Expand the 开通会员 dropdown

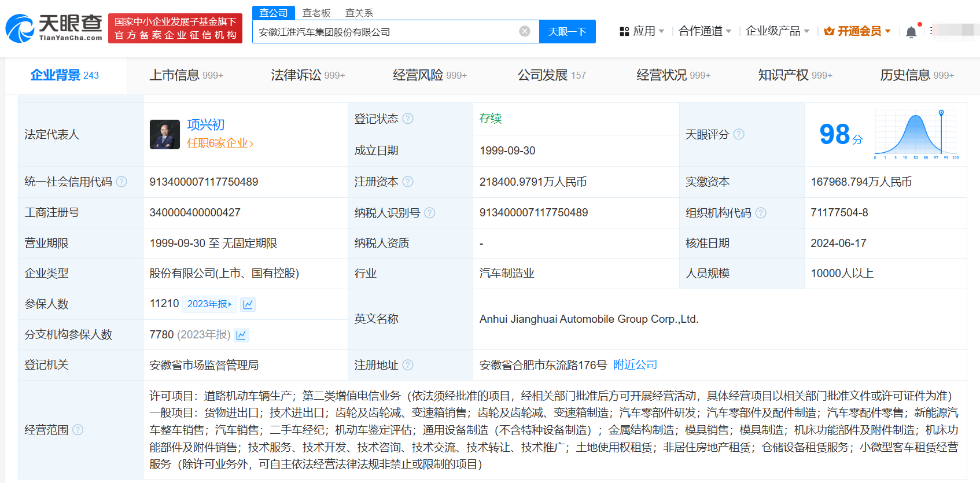(887, 31)
